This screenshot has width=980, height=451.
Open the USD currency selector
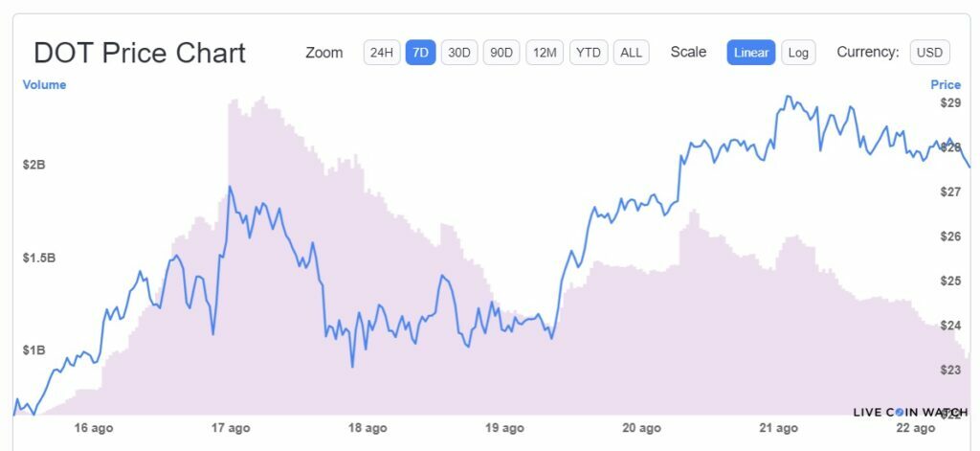(x=929, y=53)
